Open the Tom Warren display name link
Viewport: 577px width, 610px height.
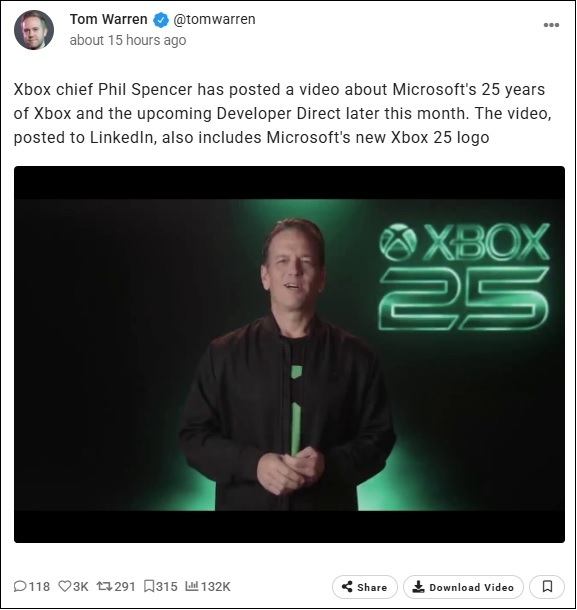[109, 19]
